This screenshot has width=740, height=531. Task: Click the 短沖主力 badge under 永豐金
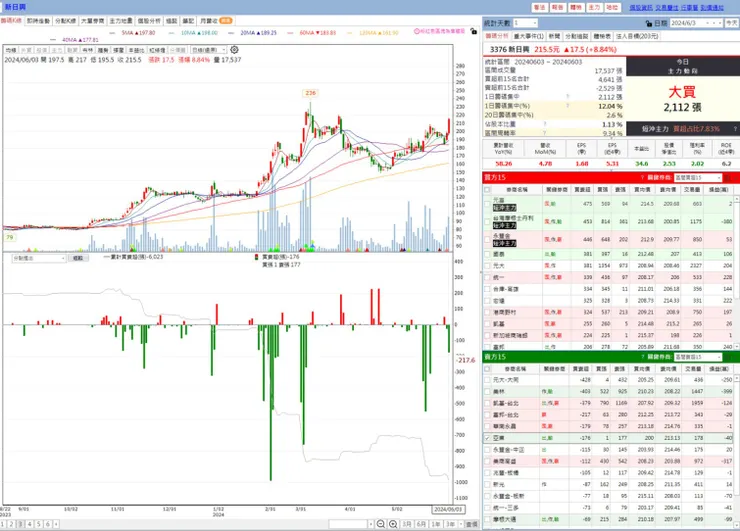pos(505,244)
